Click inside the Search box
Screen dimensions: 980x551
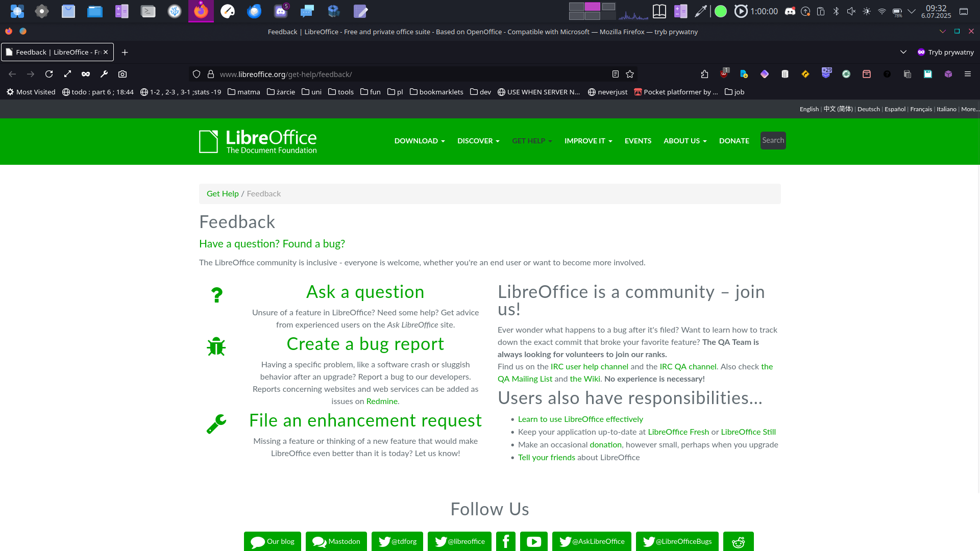click(772, 140)
